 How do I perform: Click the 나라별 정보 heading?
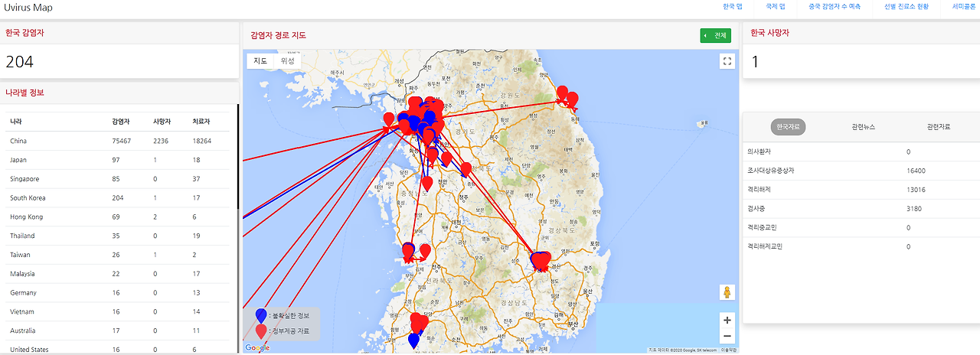pyautogui.click(x=24, y=93)
